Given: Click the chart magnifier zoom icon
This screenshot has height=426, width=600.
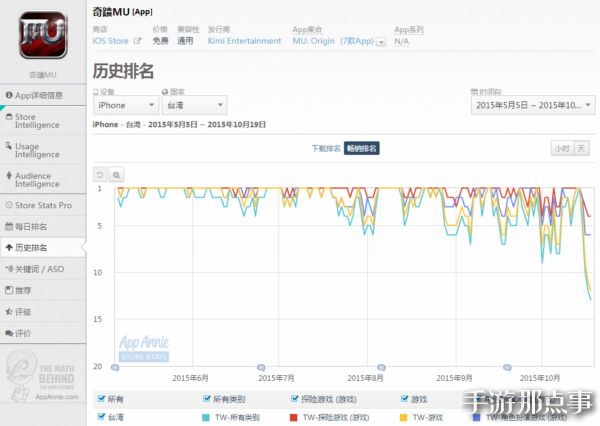Looking at the screenshot, I should tap(117, 174).
